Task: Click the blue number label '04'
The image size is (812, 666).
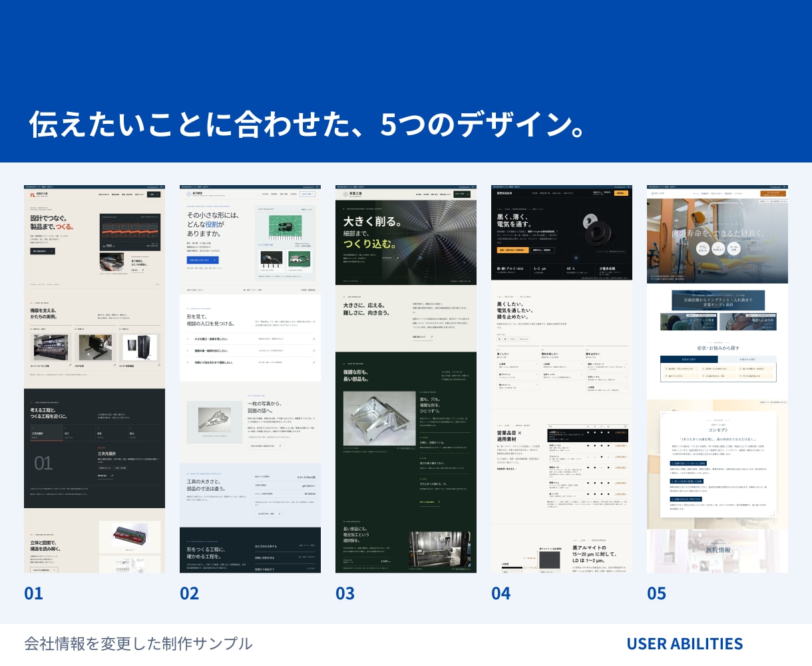Action: coord(501,593)
